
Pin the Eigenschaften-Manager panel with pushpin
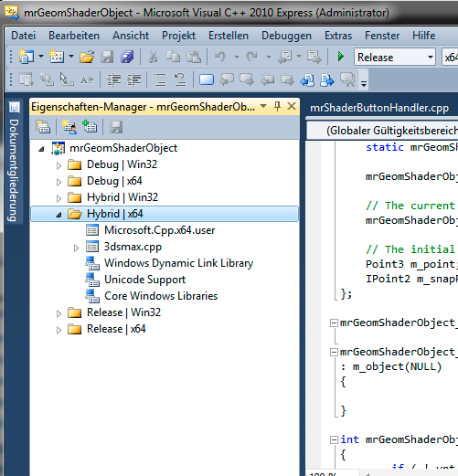277,106
